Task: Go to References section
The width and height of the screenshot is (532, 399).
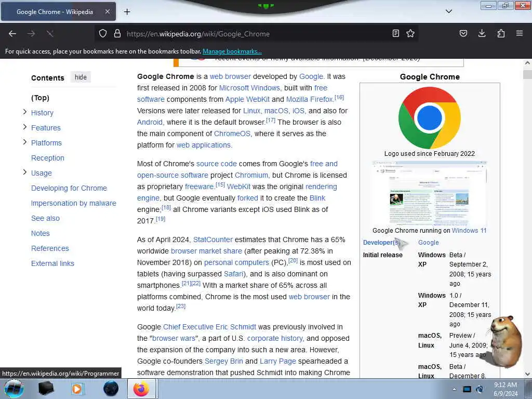Action: coord(50,248)
